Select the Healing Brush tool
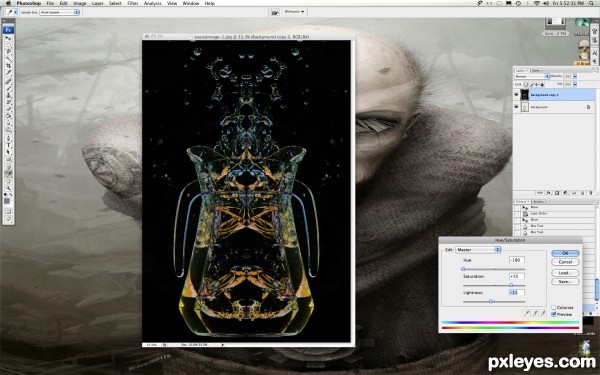 pos(8,81)
